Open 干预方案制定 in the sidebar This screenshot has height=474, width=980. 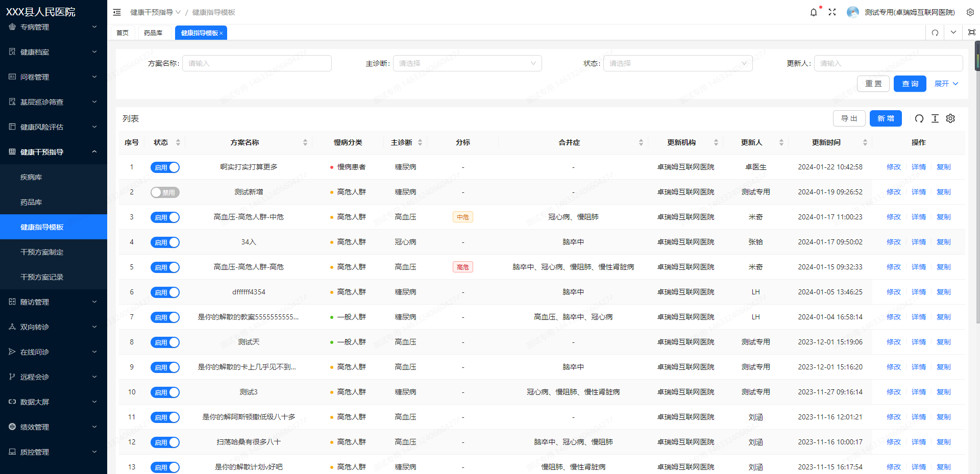[x=42, y=252]
